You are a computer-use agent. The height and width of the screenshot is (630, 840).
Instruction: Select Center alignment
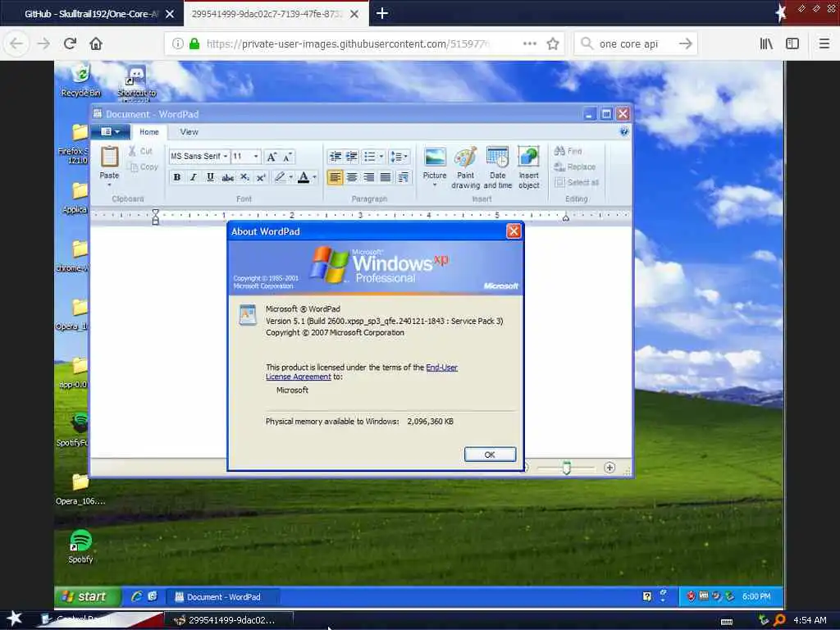[x=352, y=177]
